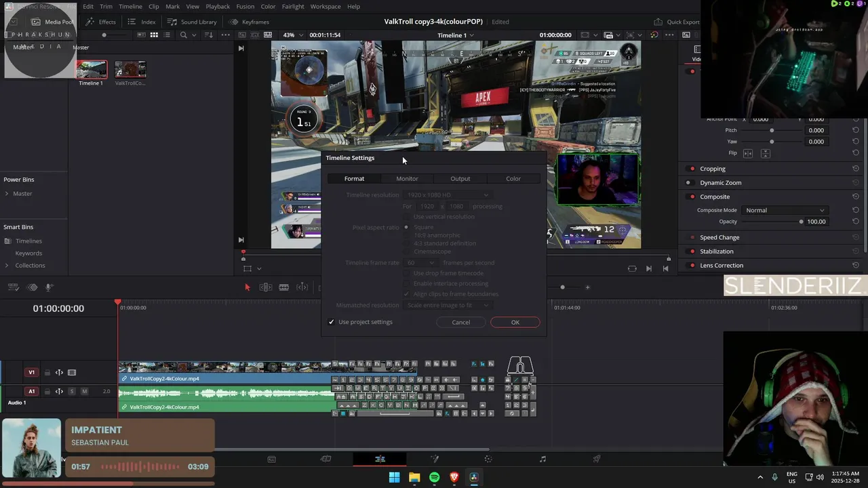Open the Media page icon

point(271,459)
